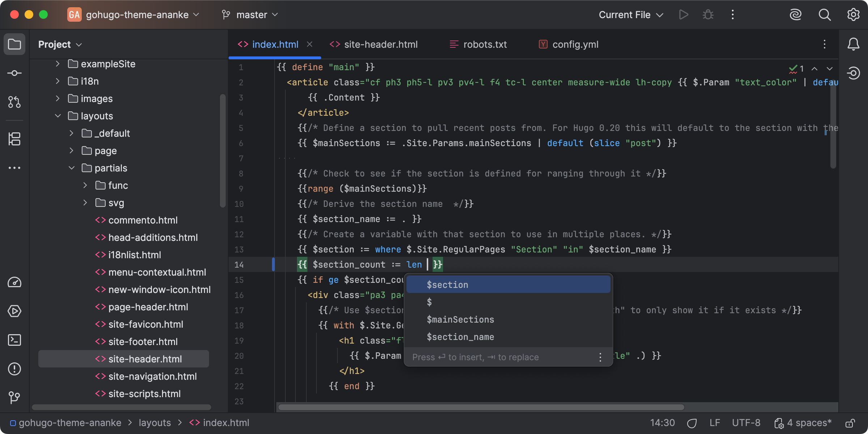Collapse the partials folder
The height and width of the screenshot is (434, 868).
pyautogui.click(x=71, y=168)
